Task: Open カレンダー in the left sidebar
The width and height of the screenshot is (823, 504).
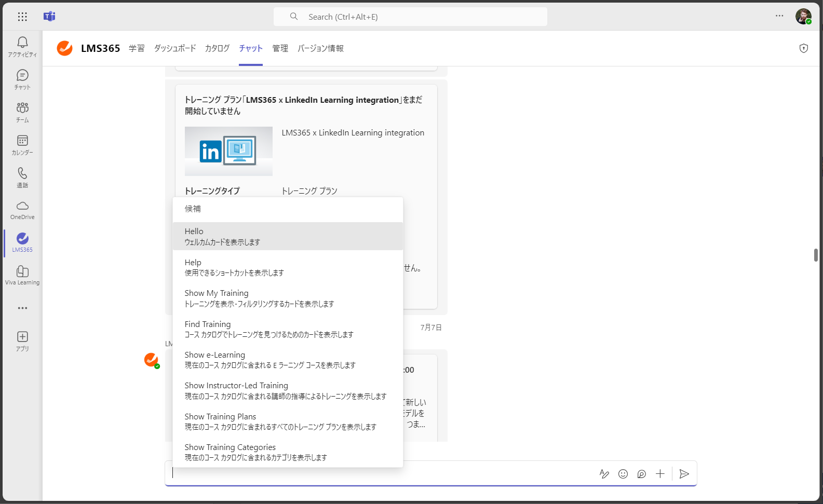Action: pos(22,145)
